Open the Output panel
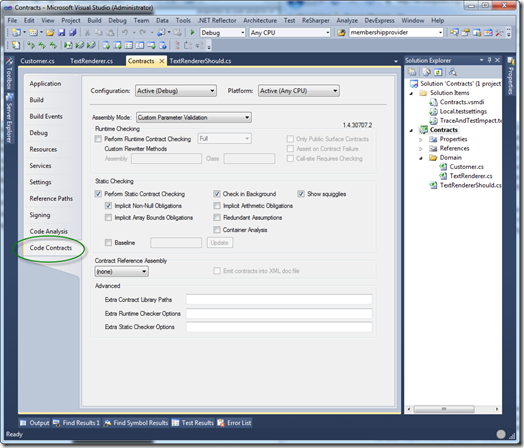The height and width of the screenshot is (448, 524). pyautogui.click(x=34, y=423)
